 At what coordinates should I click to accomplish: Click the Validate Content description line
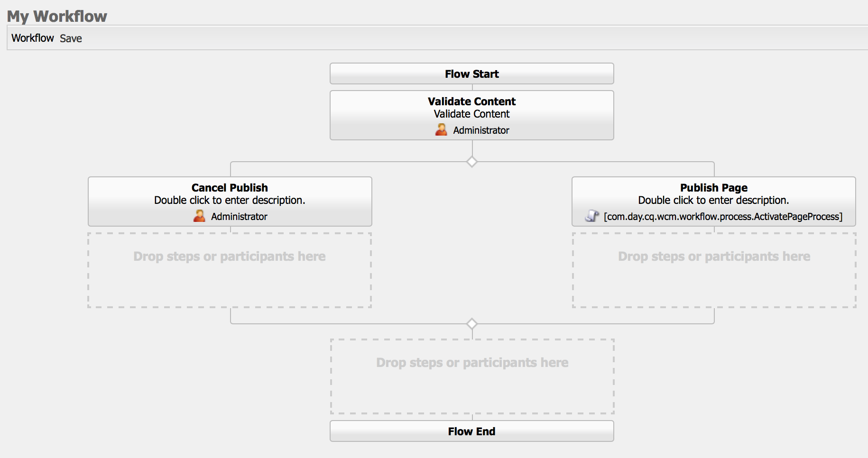coord(471,114)
